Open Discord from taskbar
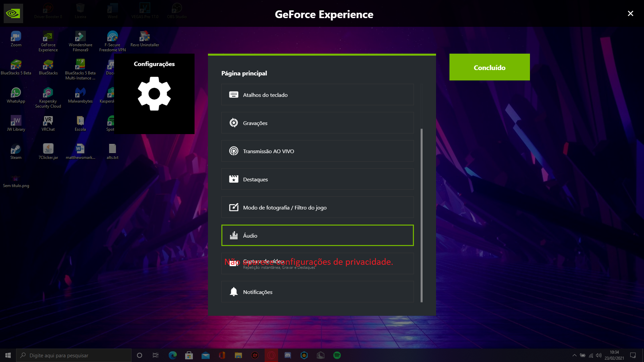This screenshot has width=644, height=362. coord(288,355)
